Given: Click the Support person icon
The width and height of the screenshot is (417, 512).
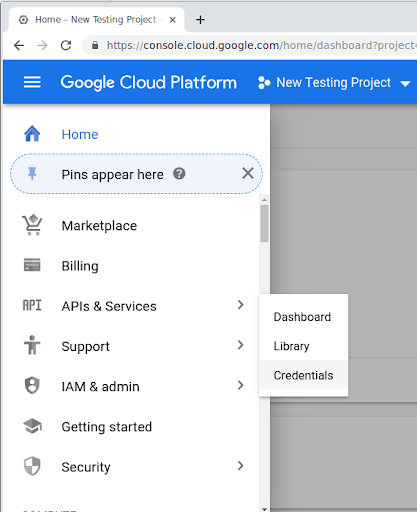Looking at the screenshot, I should pos(32,345).
